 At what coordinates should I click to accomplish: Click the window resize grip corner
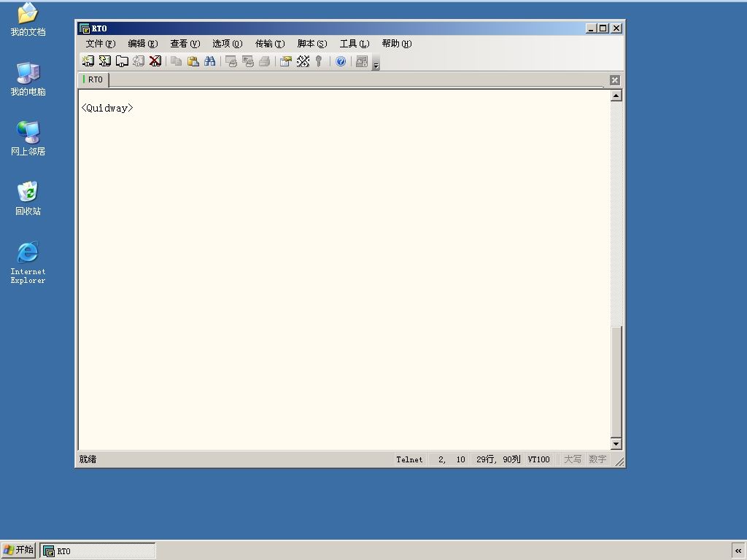(x=619, y=462)
